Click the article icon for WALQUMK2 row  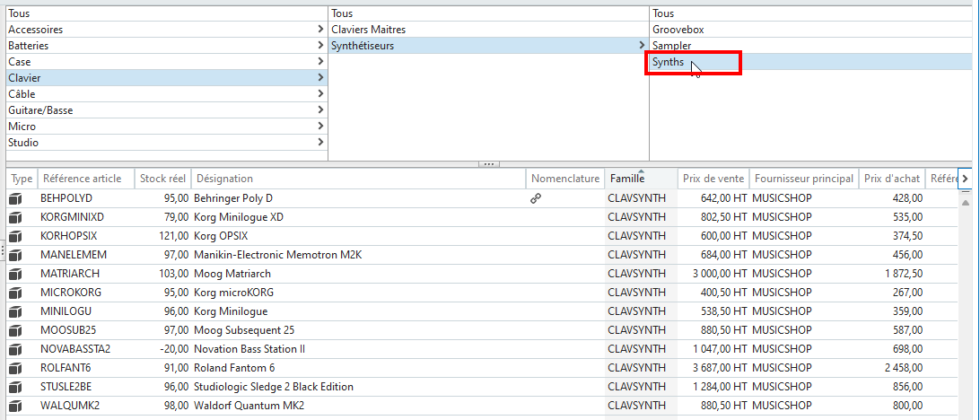pyautogui.click(x=15, y=405)
